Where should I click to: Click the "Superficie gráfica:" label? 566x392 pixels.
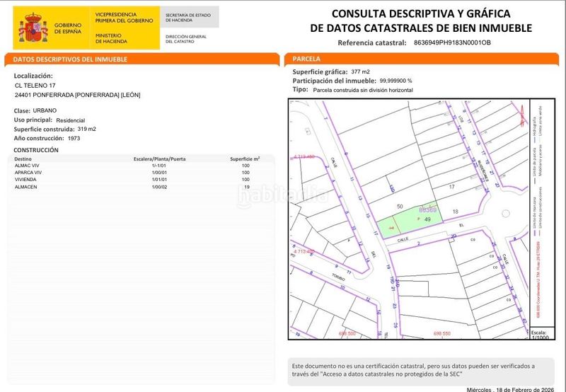(x=320, y=72)
